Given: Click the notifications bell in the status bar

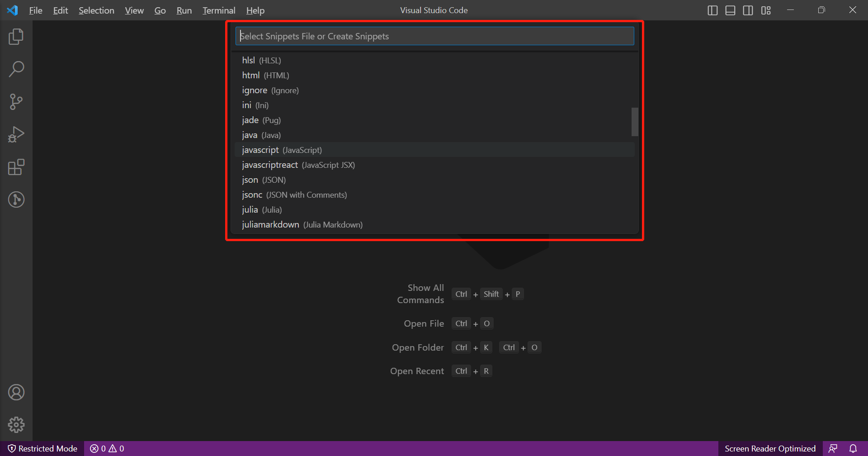Looking at the screenshot, I should 853,448.
